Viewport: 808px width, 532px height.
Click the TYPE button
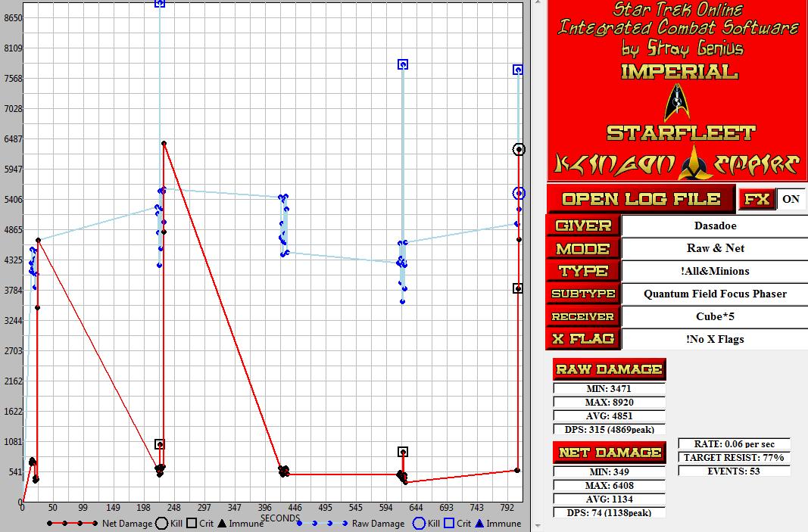coord(583,271)
